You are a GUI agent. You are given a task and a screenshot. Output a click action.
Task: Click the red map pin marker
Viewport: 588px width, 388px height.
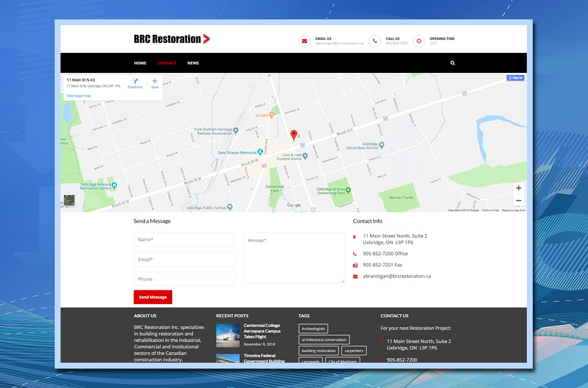tap(294, 135)
